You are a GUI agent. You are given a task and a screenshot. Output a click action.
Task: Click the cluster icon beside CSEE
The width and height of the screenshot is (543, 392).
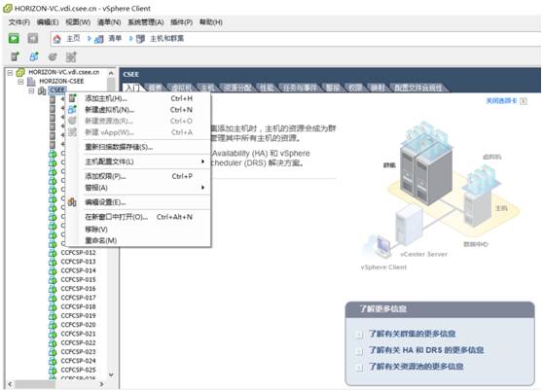[x=42, y=90]
